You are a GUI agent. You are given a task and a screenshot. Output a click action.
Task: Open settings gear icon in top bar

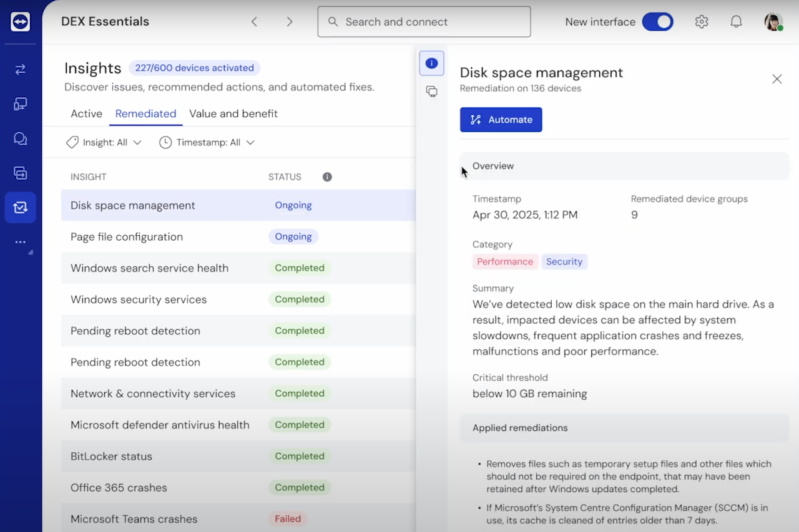point(702,22)
